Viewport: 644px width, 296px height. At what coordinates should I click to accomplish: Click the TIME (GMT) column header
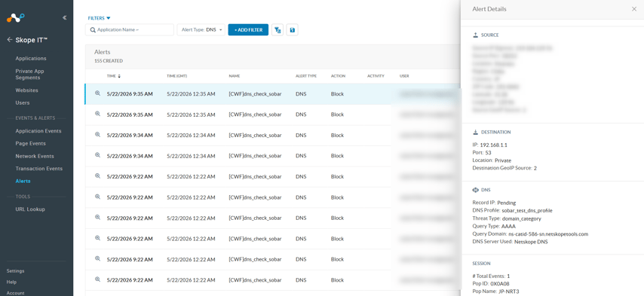(177, 76)
